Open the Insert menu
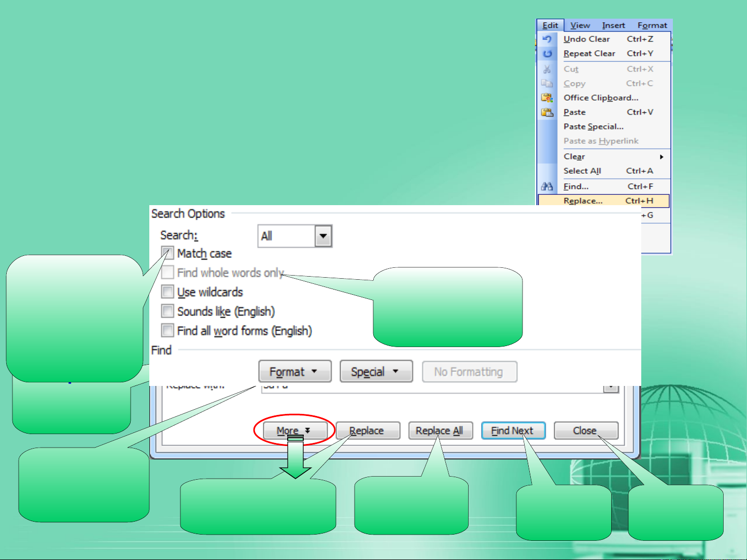 click(613, 25)
